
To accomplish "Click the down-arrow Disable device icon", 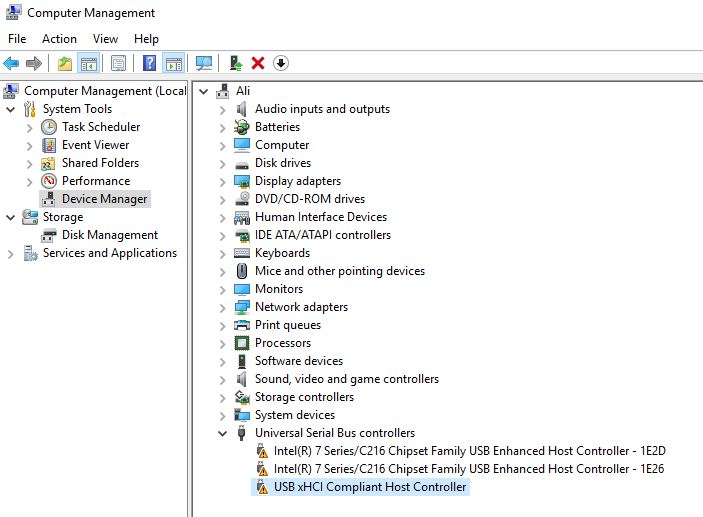I will (x=281, y=63).
